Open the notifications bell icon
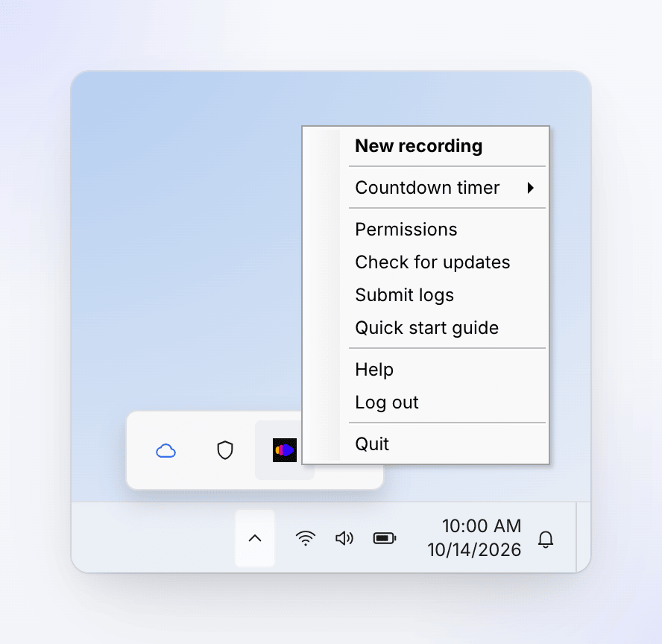 click(x=546, y=539)
